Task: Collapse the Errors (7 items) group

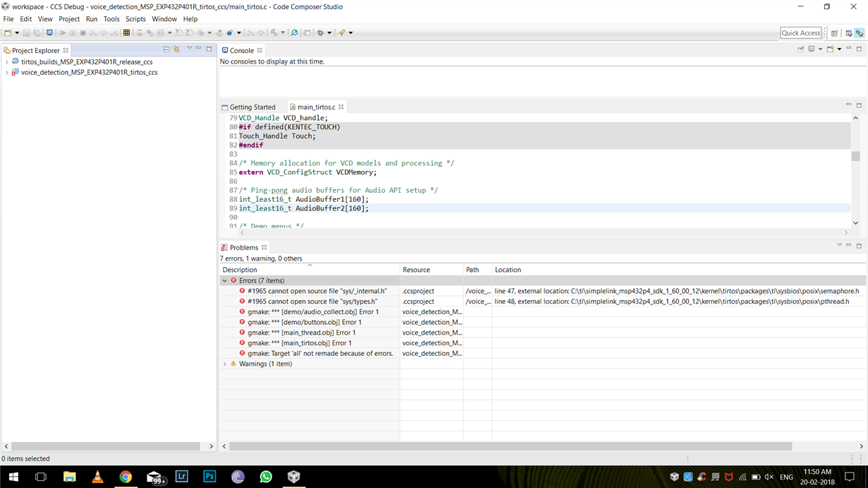Action: (x=225, y=281)
